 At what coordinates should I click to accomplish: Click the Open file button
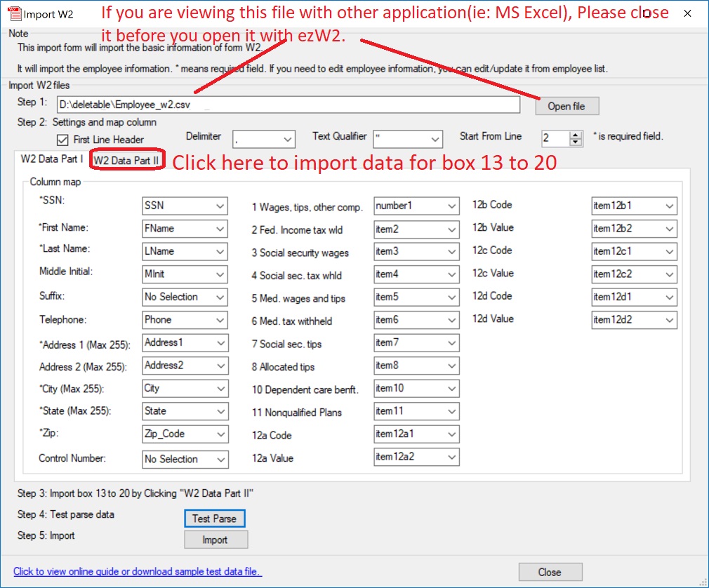(566, 106)
